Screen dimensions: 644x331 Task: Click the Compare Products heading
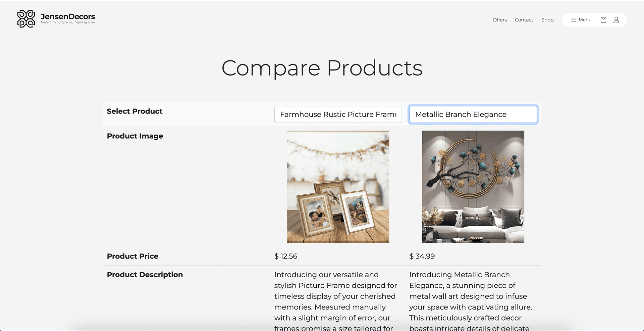point(322,68)
